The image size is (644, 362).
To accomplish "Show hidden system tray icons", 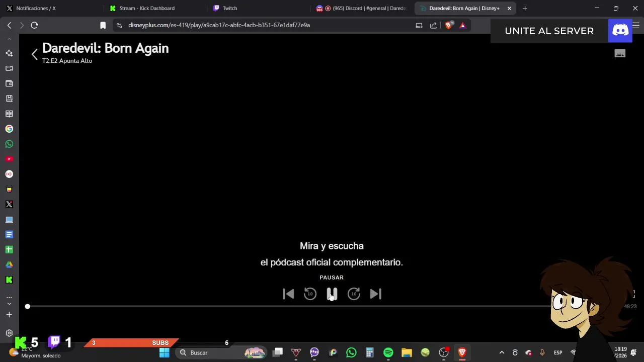I will click(502, 352).
